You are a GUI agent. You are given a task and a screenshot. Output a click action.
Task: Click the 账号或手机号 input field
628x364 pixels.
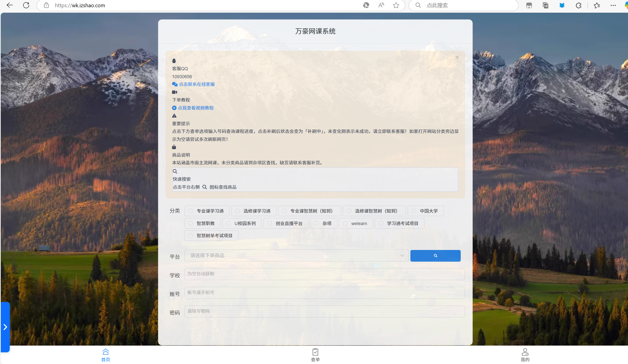324,293
